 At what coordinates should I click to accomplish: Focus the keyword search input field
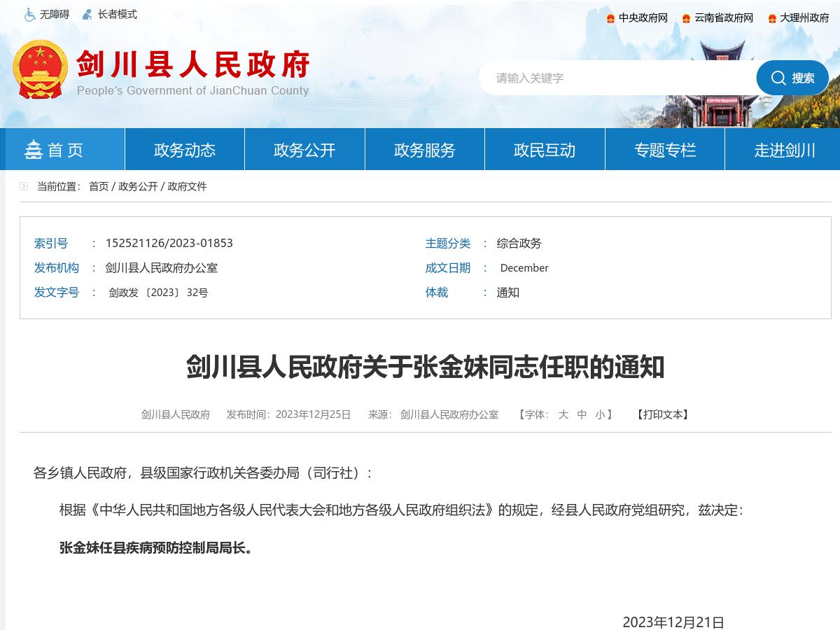617,78
